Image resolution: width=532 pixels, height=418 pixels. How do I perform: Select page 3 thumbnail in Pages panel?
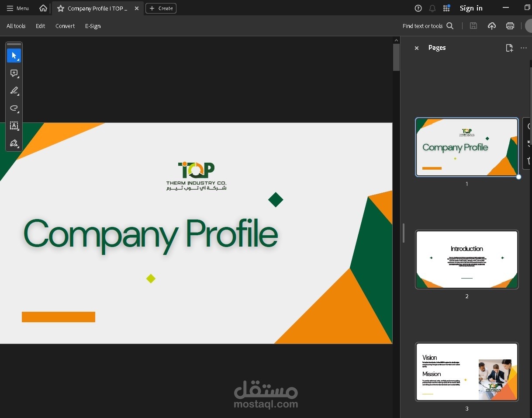tap(467, 372)
